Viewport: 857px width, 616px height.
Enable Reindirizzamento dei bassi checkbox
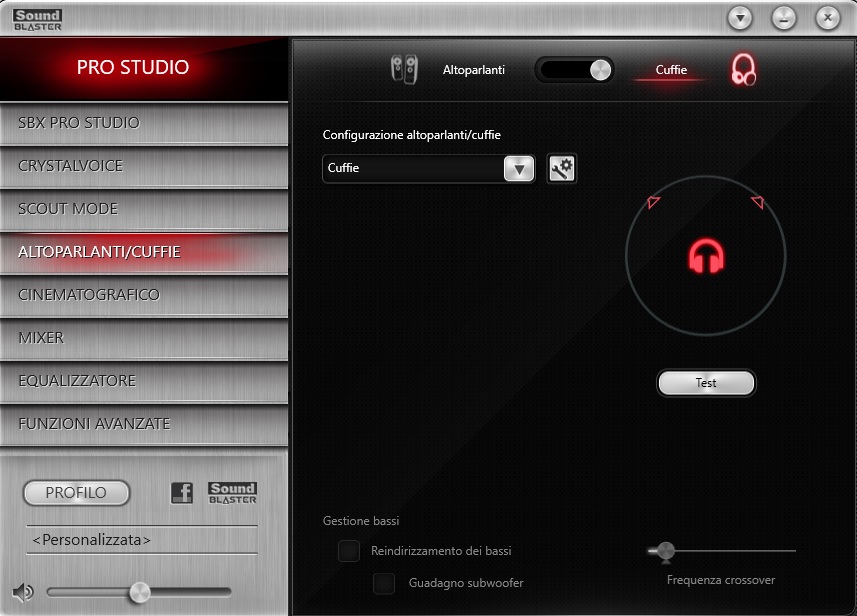coord(349,551)
